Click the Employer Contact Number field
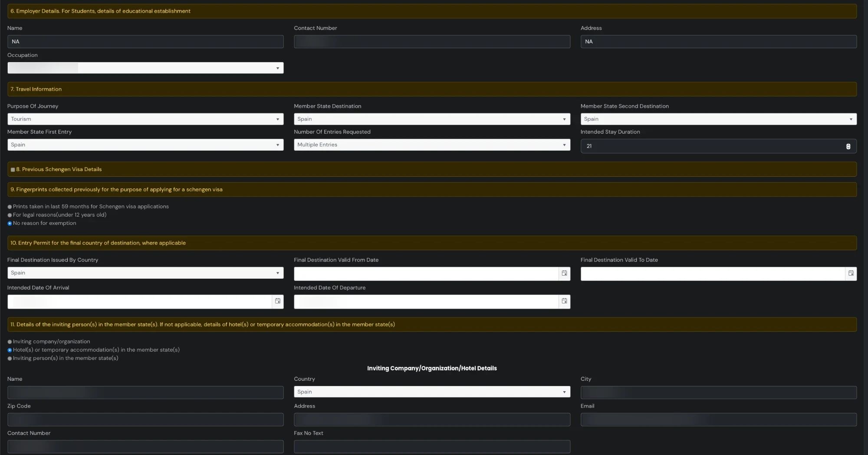Viewport: 868px width, 455px height. 432,42
